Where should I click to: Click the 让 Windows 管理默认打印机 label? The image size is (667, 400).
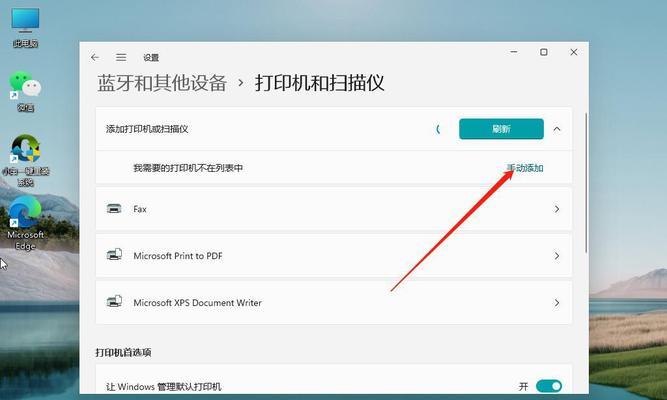163,386
